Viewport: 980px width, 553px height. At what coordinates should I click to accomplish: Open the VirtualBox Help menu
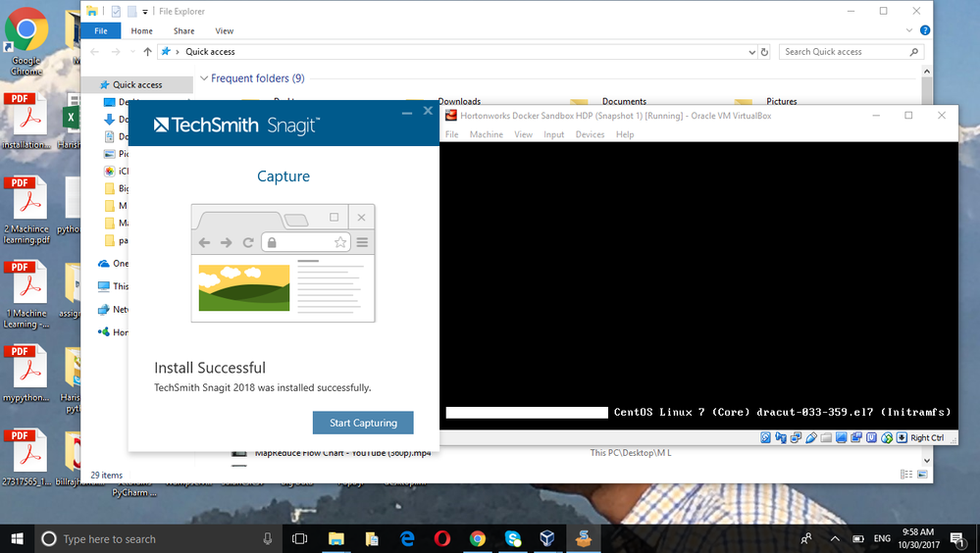(625, 134)
